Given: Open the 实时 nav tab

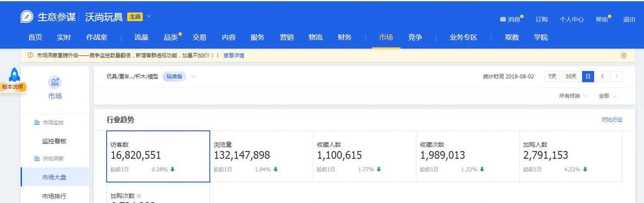Looking at the screenshot, I should pyautogui.click(x=64, y=37).
